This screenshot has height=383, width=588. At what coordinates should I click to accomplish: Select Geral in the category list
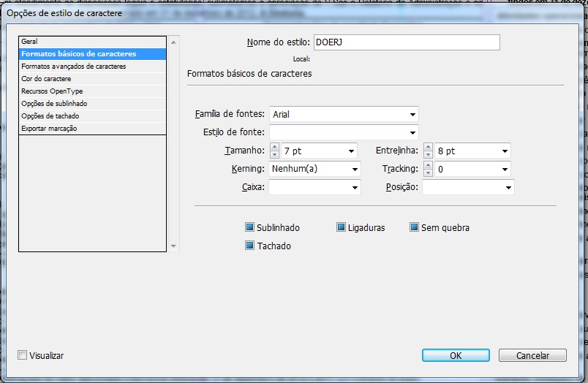30,42
